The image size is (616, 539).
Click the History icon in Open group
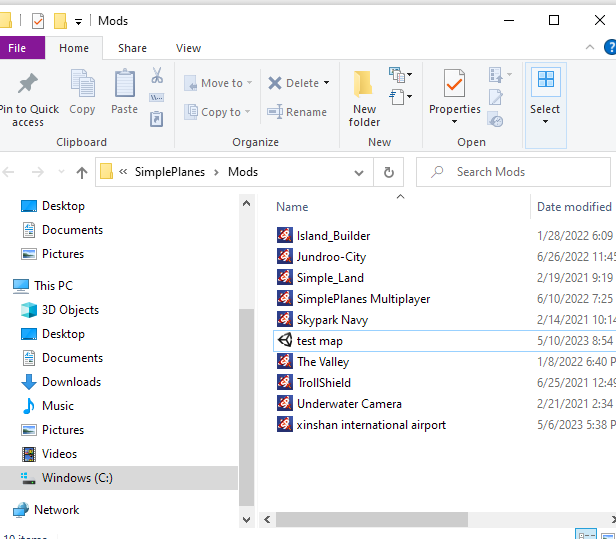[x=495, y=119]
